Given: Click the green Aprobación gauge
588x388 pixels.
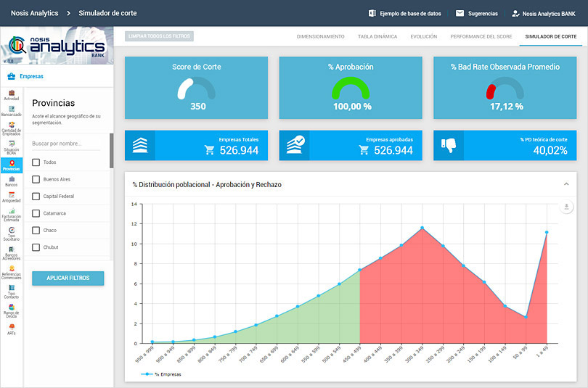Looking at the screenshot, I should point(351,88).
